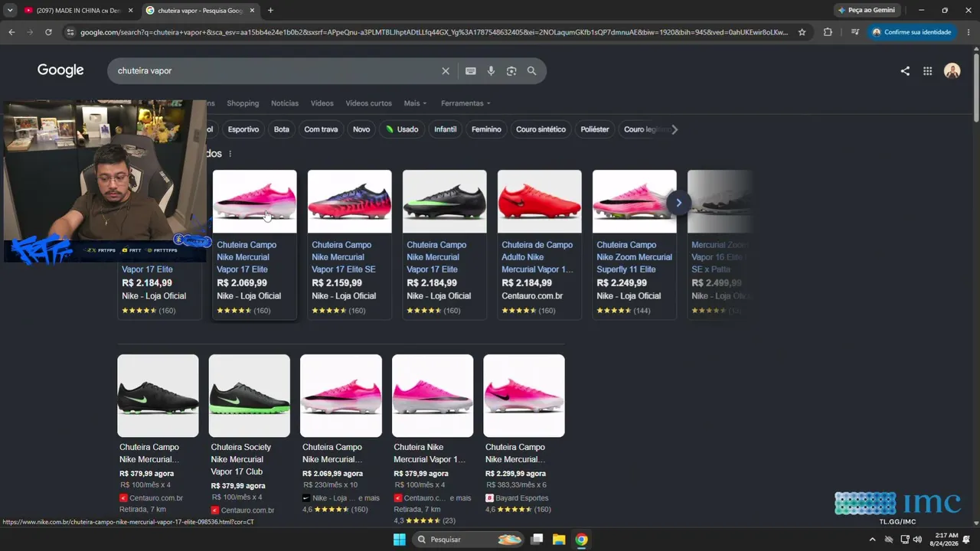Click the taskbar Pesquisar search box
This screenshot has height=551, width=980.
pyautogui.click(x=468, y=540)
